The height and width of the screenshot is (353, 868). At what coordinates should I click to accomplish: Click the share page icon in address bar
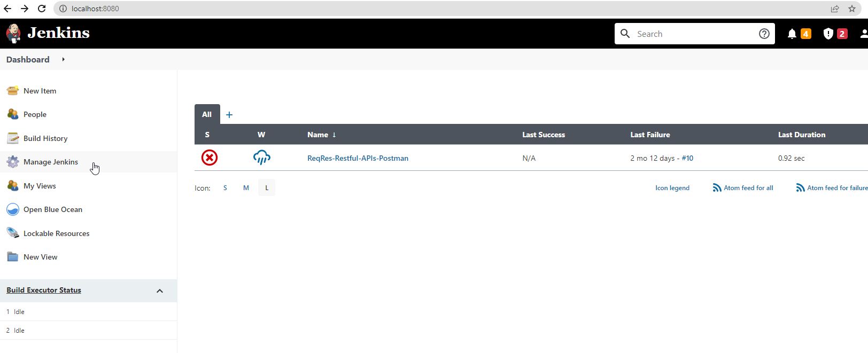(835, 9)
